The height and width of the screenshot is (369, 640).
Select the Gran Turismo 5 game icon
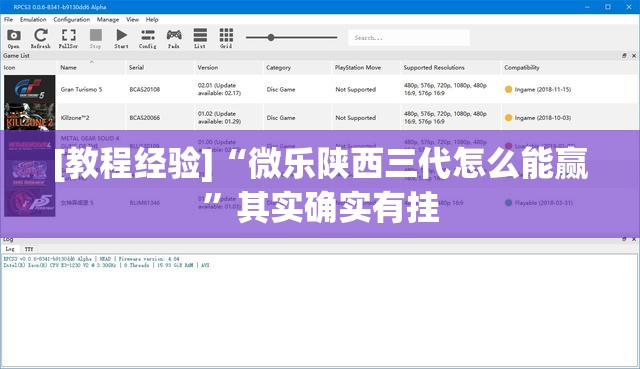pyautogui.click(x=29, y=89)
